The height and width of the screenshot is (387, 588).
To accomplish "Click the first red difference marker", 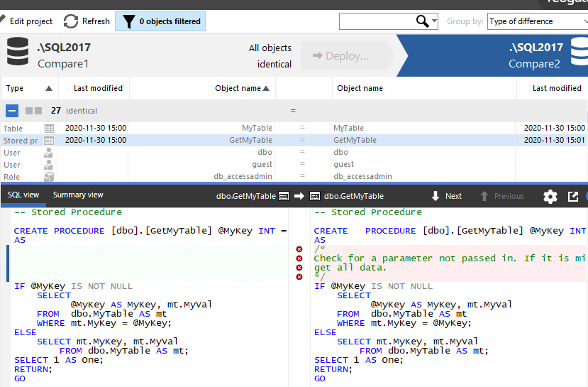I will coord(299,249).
